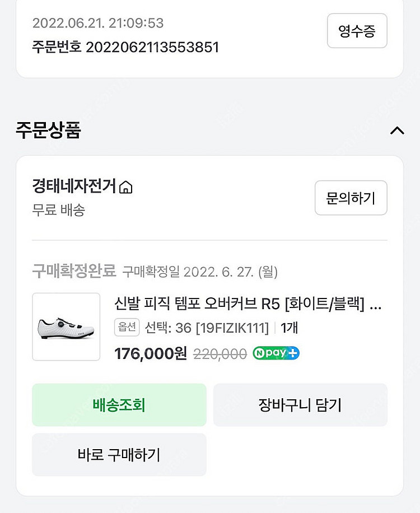Screen dimensions: 420x513
Task: Open the 경태네자전거 store name
Action: pos(74,186)
